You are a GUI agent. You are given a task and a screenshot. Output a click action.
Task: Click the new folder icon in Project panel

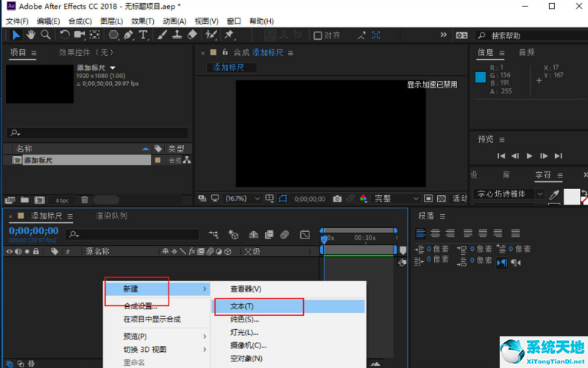[25, 200]
